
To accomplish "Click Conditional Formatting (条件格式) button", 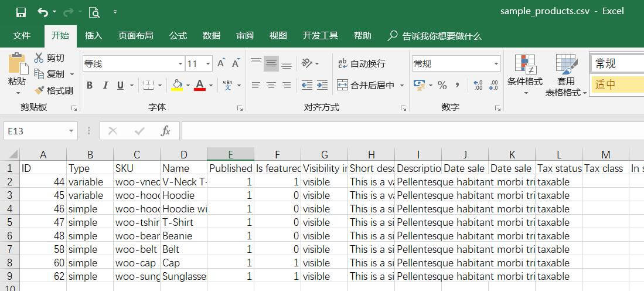I will pyautogui.click(x=524, y=73).
